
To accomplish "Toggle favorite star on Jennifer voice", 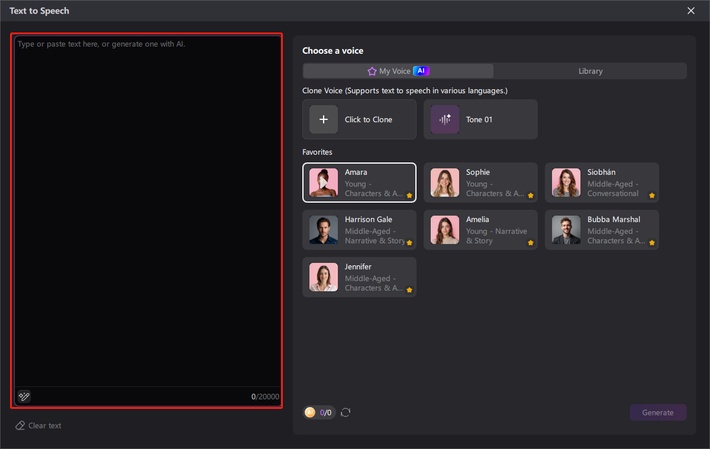I will point(409,290).
